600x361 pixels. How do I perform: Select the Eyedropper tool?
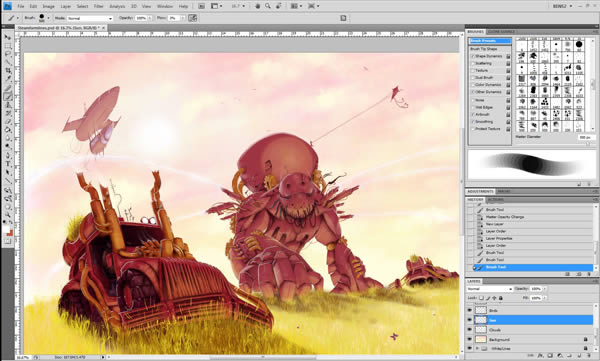[7, 79]
